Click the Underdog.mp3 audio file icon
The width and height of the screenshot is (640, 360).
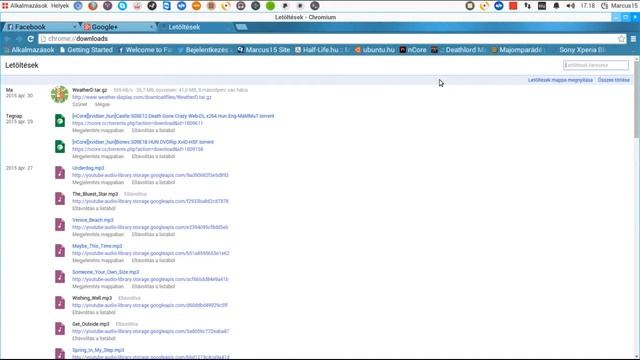pyautogui.click(x=60, y=173)
